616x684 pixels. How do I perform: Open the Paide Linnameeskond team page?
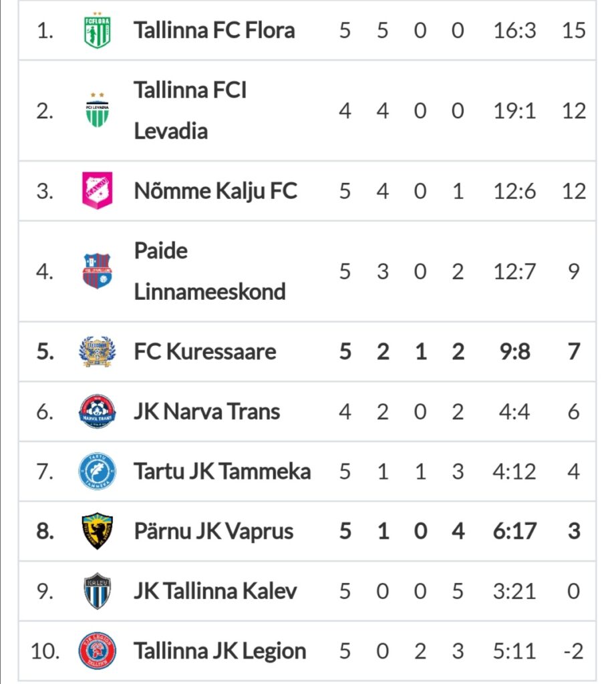click(x=209, y=271)
